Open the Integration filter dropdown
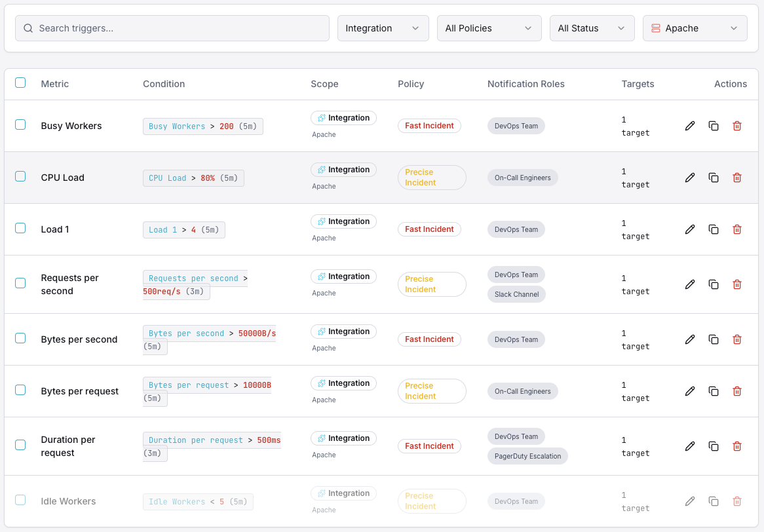This screenshot has height=532, width=764. pos(383,28)
